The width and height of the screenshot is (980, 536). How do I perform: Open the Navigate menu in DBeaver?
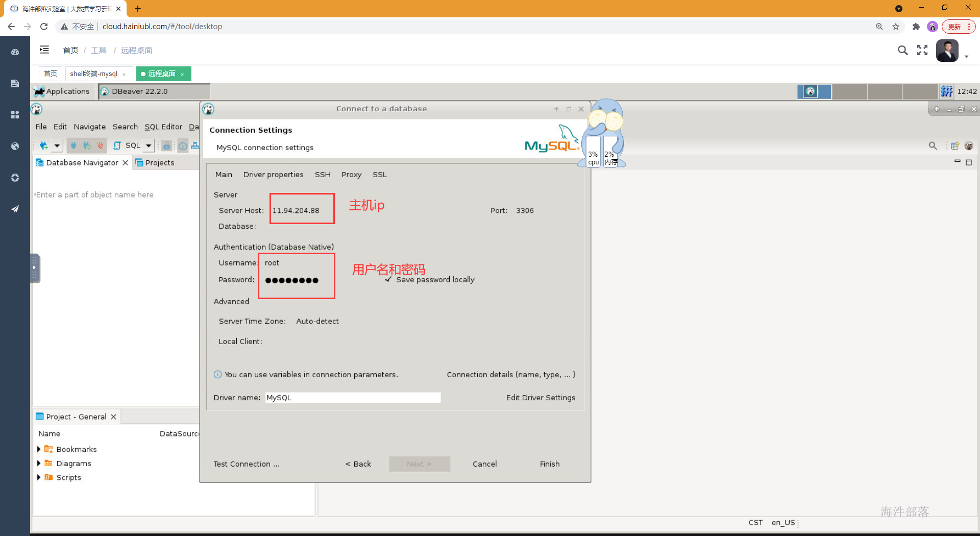coord(89,127)
